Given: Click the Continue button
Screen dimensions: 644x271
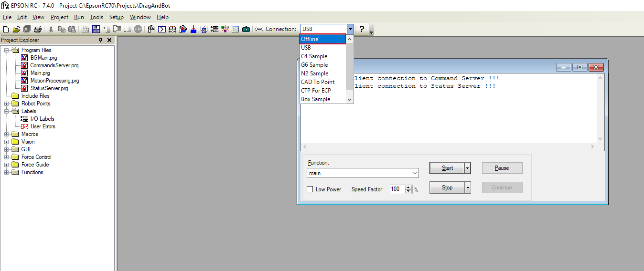Looking at the screenshot, I should point(502,188).
